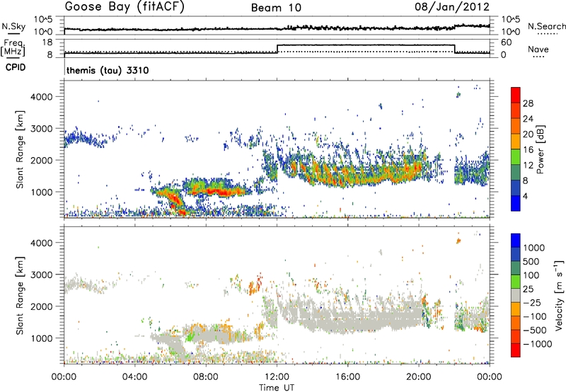566x392 pixels.
Task: Click the 'Goose Bay (fitACF)' title text
Action: [x=125, y=6]
